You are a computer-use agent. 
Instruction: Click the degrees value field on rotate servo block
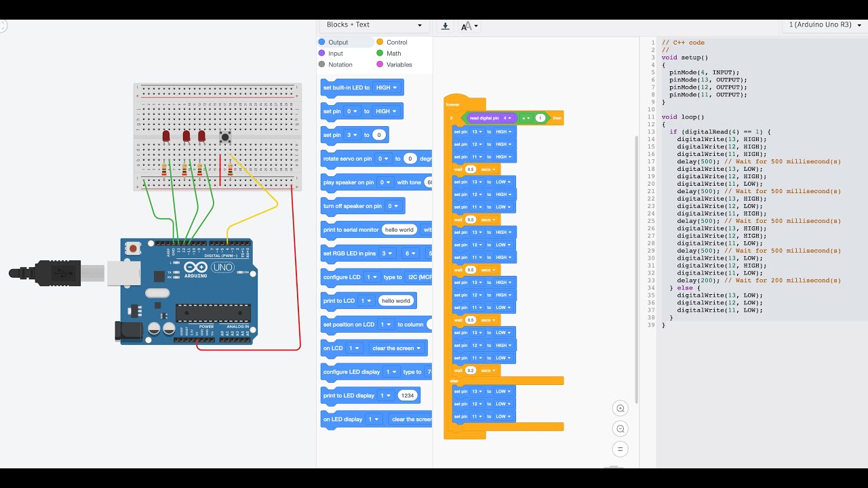click(x=410, y=159)
